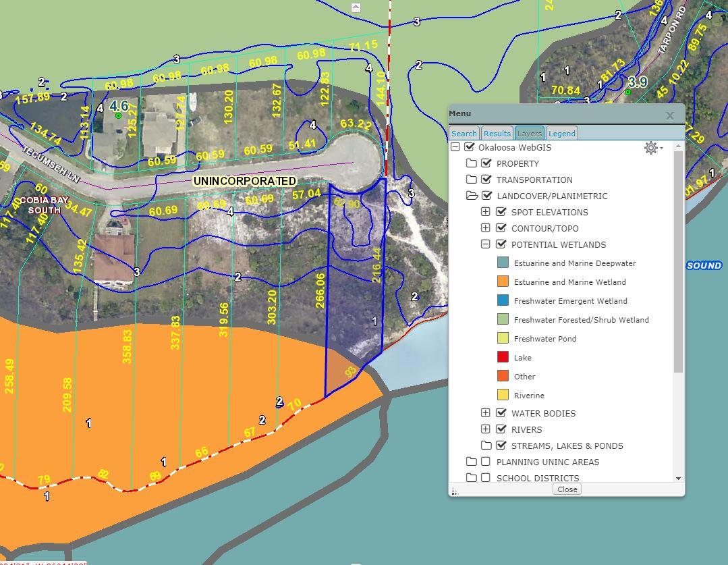This screenshot has height=565, width=728.
Task: Disable the WATER BODIES layer checkbox
Action: click(x=501, y=413)
